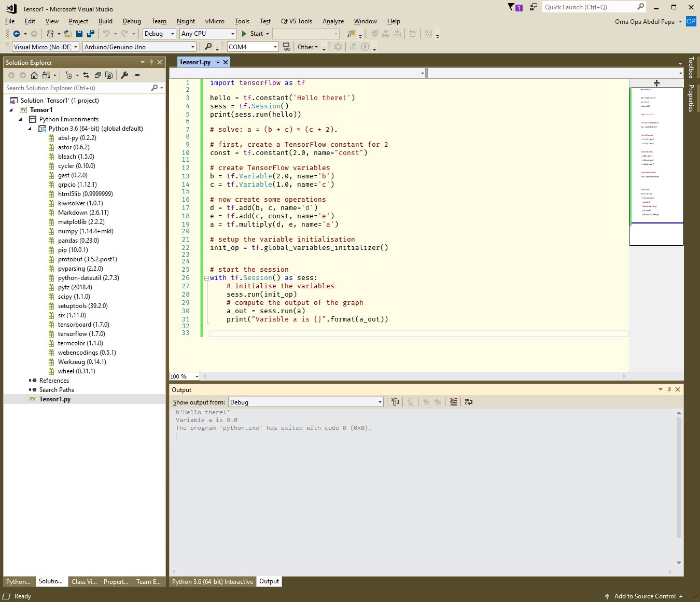The height and width of the screenshot is (602, 700).
Task: Click the code minimap scroll thumbnail
Action: 656,166
